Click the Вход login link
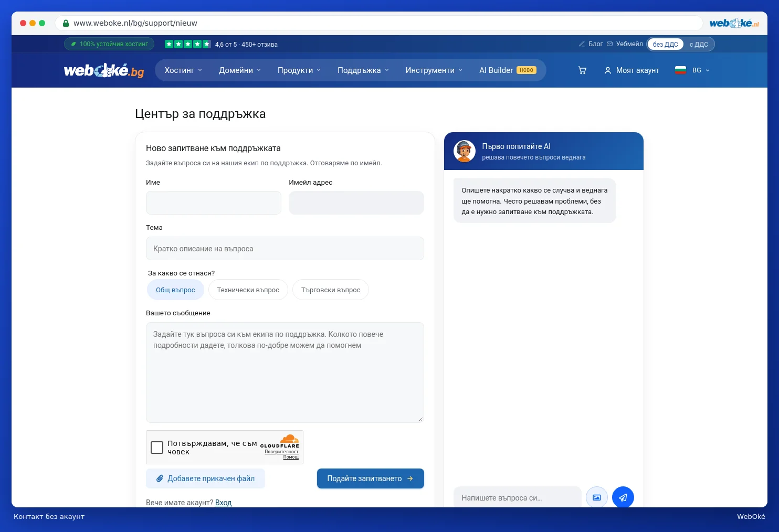This screenshot has height=532, width=779. click(223, 503)
